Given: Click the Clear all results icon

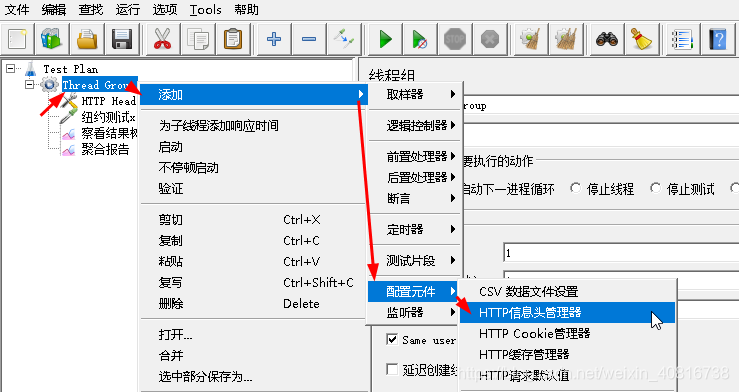Looking at the screenshot, I should click(x=566, y=39).
